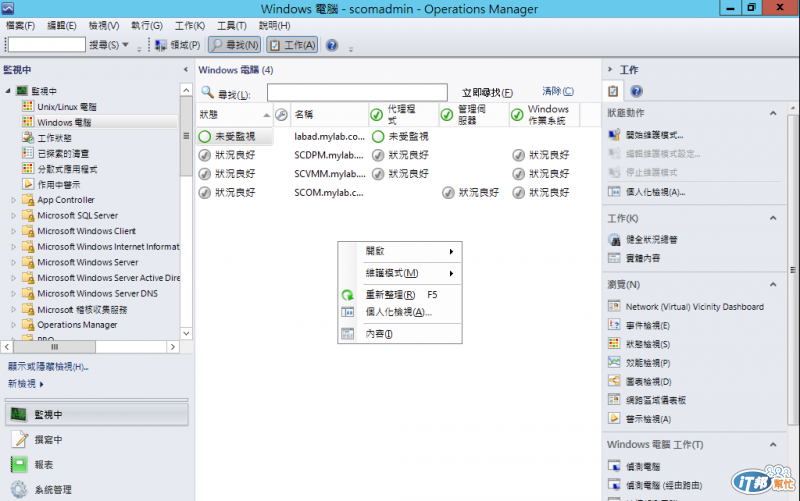Click the 已探索的清查 icon in tree

coord(28,153)
